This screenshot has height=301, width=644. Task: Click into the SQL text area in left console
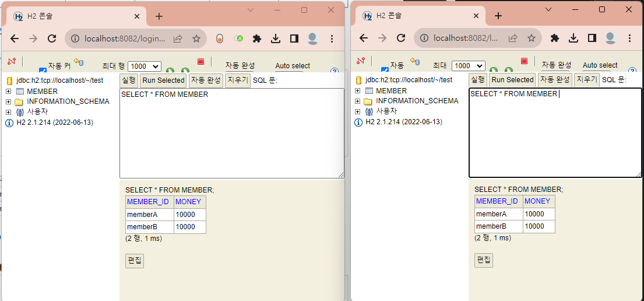pos(231,133)
